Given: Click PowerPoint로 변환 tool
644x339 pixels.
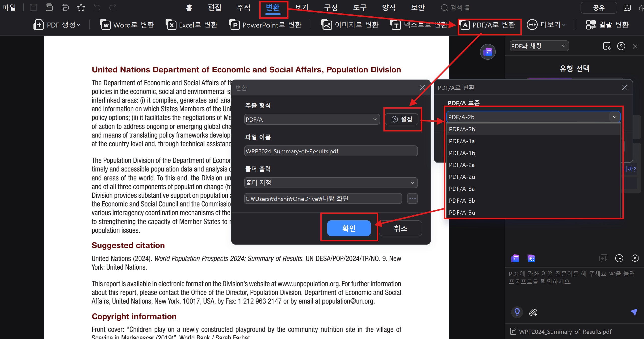Looking at the screenshot, I should tap(265, 25).
